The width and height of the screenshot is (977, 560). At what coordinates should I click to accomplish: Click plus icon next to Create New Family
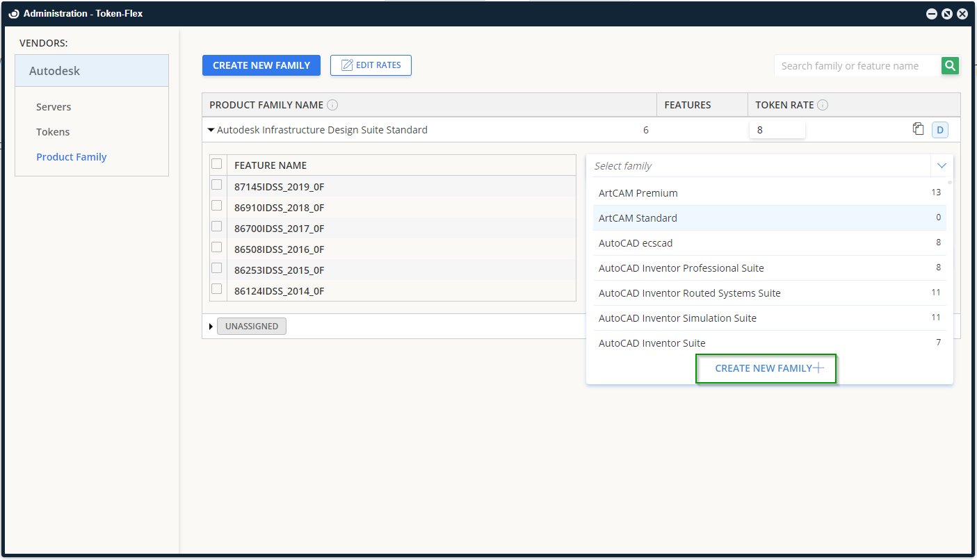818,368
